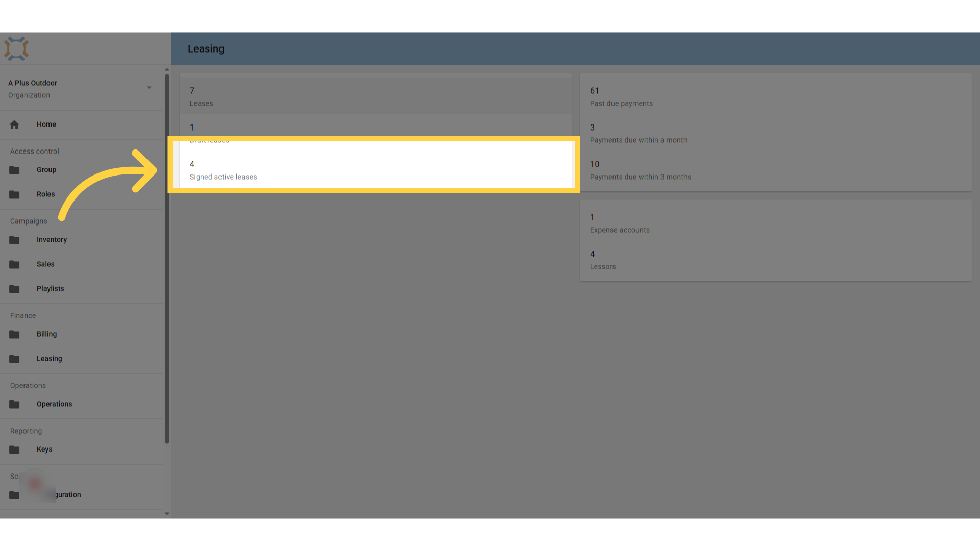View the Expense accounts entry
The height and width of the screenshot is (551, 980).
(775, 223)
